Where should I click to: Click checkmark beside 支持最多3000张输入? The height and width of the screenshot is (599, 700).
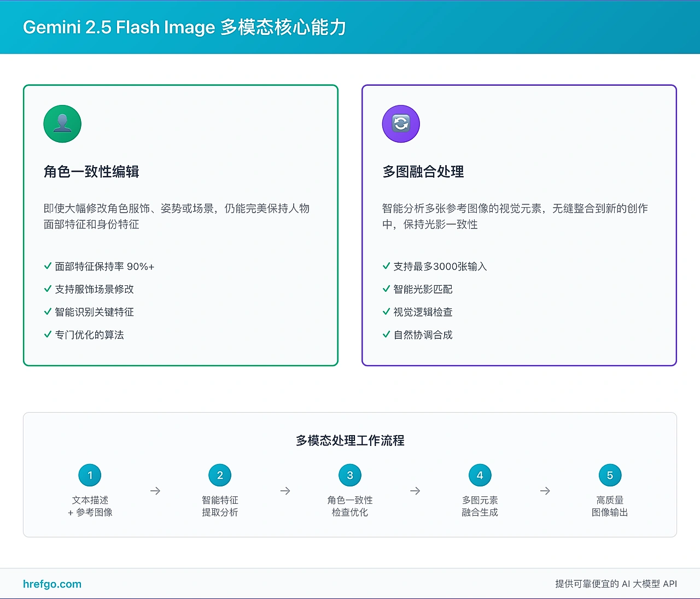[x=386, y=266]
